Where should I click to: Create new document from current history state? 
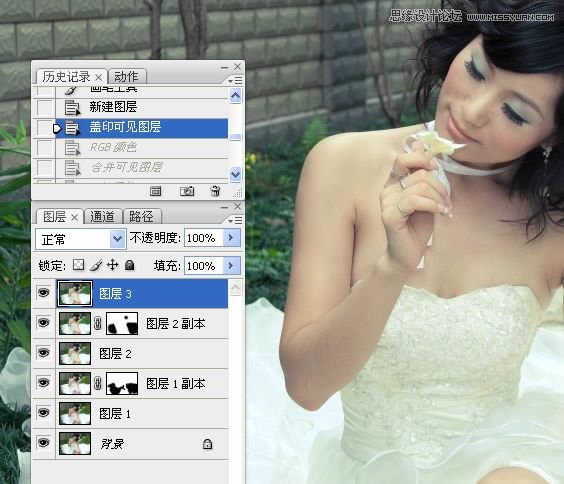(x=155, y=191)
